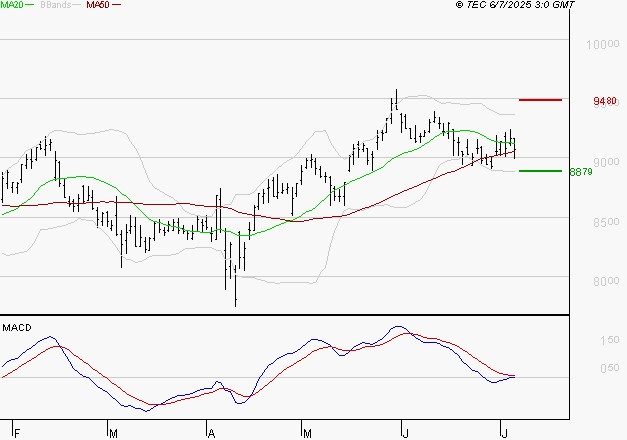Click the MACD panel title
Viewport: 627px width, 440px height.
click(17, 328)
